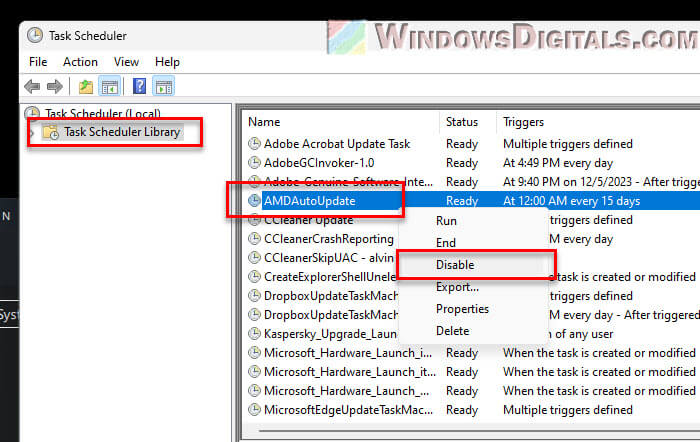The image size is (700, 442).
Task: Select Task Scheduler Library in the tree
Action: pos(122,132)
